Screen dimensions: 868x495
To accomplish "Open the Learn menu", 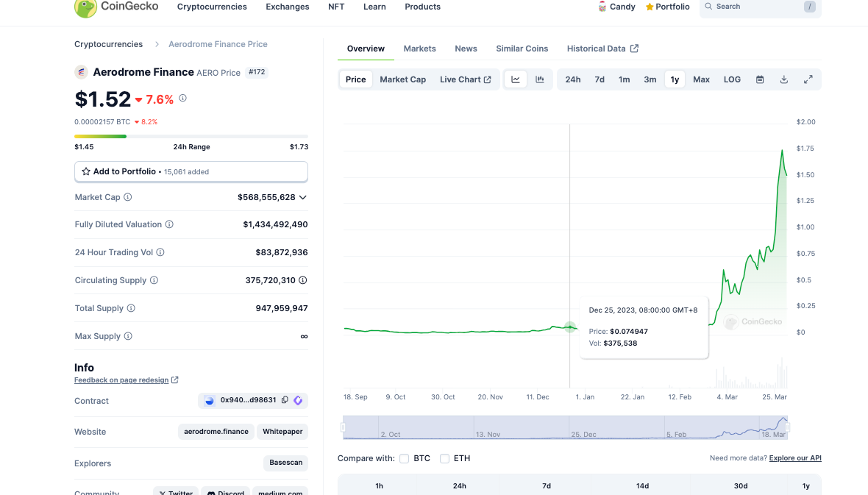I will tap(374, 7).
